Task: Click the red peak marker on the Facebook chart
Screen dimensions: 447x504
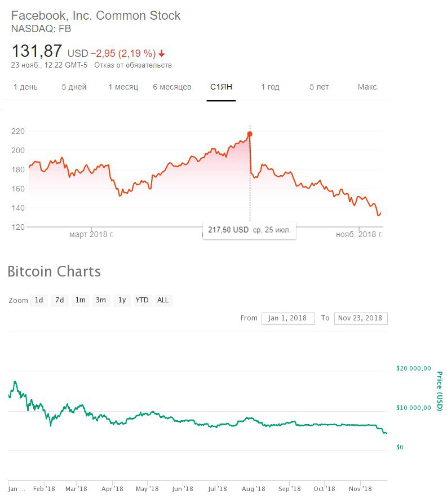Action: pos(250,134)
